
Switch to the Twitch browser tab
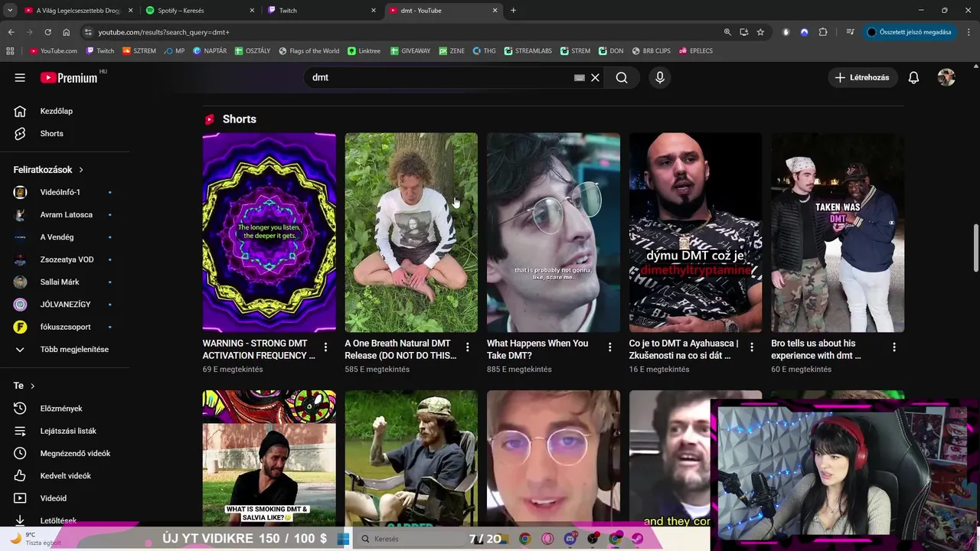[322, 11]
